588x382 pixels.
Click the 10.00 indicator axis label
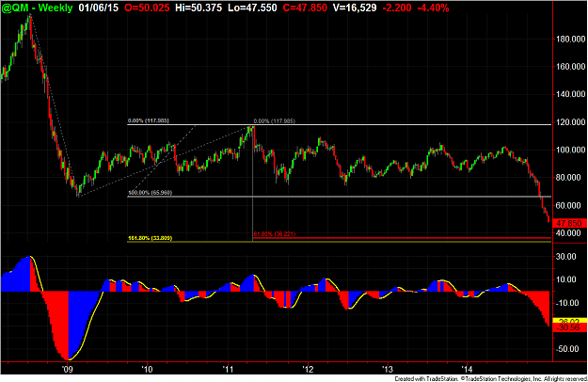pos(565,279)
